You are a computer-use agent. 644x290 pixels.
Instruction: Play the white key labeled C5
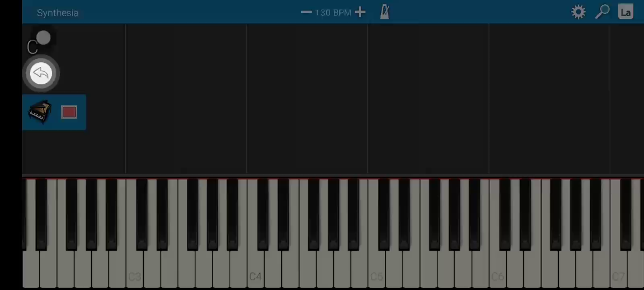coord(377,234)
